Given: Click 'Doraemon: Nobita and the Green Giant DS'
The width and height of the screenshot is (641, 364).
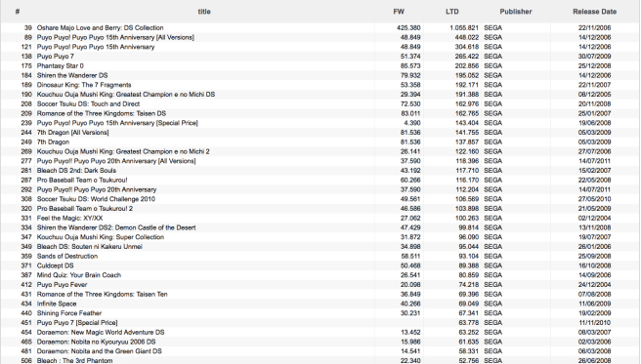Looking at the screenshot, I should 99,351.
